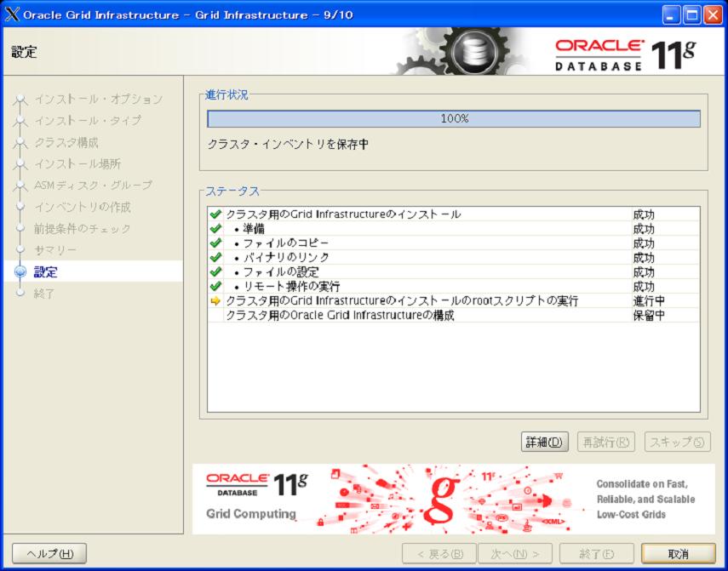The width and height of the screenshot is (728, 571).
Task: Select the リモート操作の実行 status row
Action: coord(454,286)
